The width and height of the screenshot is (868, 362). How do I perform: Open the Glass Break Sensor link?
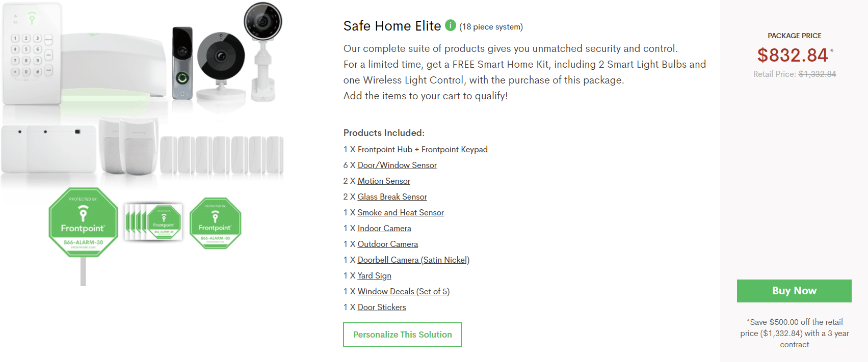click(392, 197)
